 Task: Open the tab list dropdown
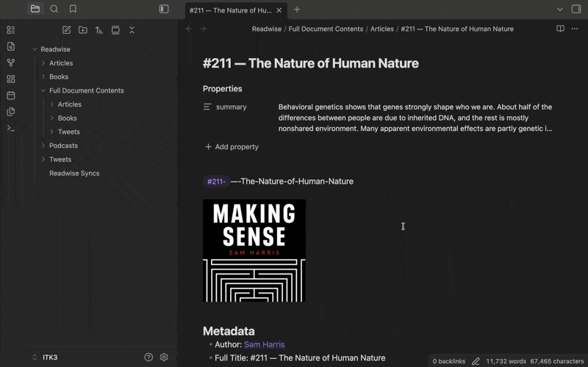coord(560,10)
